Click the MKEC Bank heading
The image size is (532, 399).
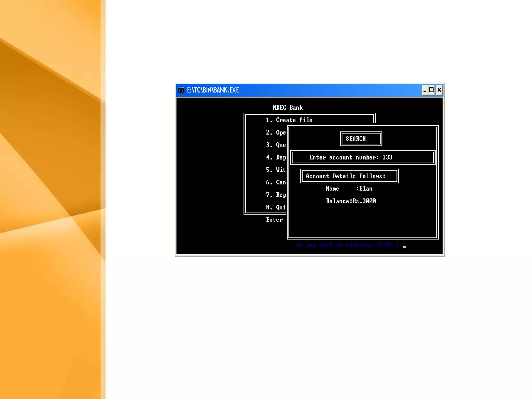[288, 108]
